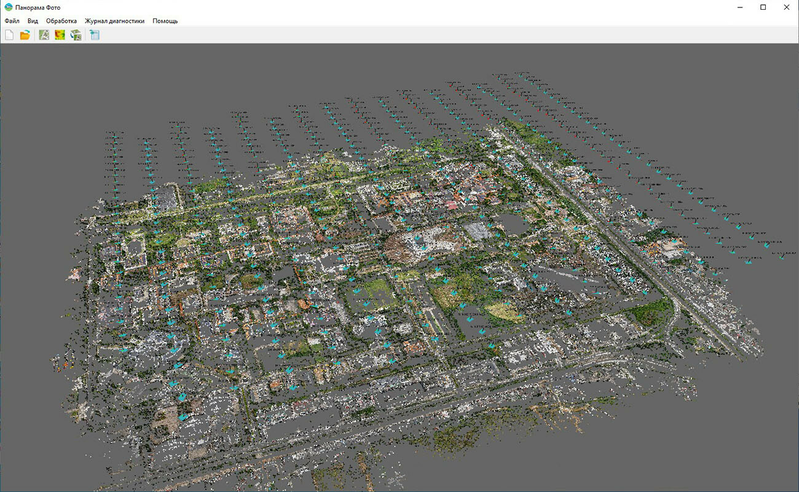The image size is (799, 492).
Task: Open the Вид menu
Action: coord(33,21)
